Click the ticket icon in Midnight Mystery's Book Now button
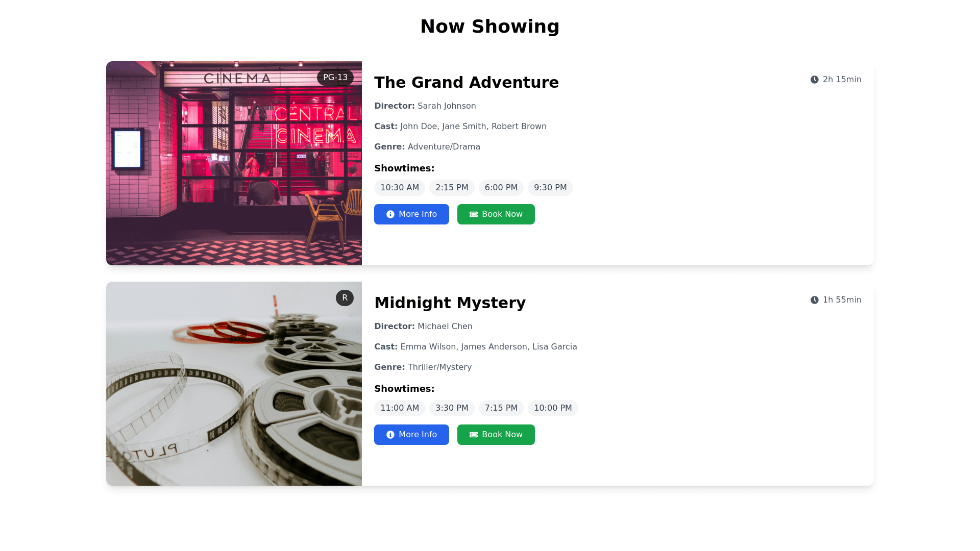The height and width of the screenshot is (551, 980). coord(474,435)
